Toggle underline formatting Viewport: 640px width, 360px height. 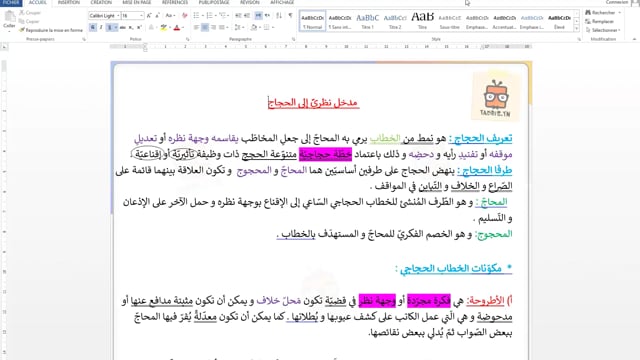(109, 27)
